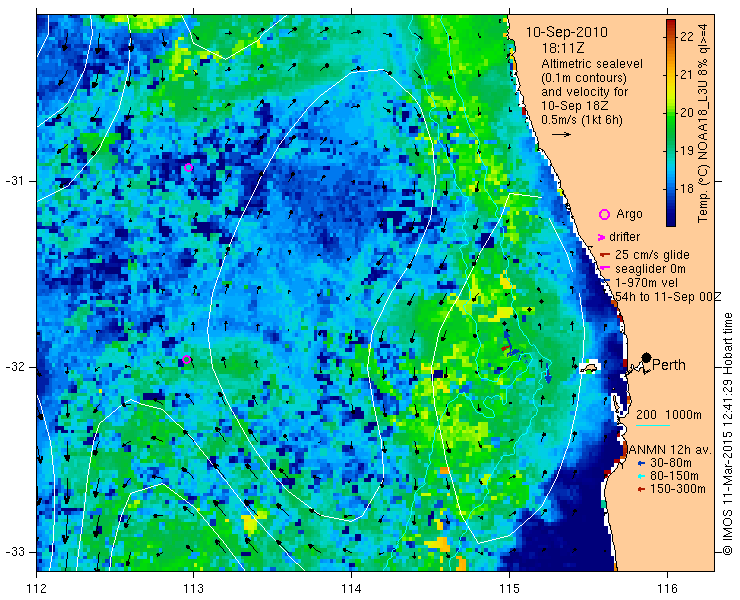Click the cyan 200 1000m depth contour line sample
The image size is (740, 600).
click(653, 425)
